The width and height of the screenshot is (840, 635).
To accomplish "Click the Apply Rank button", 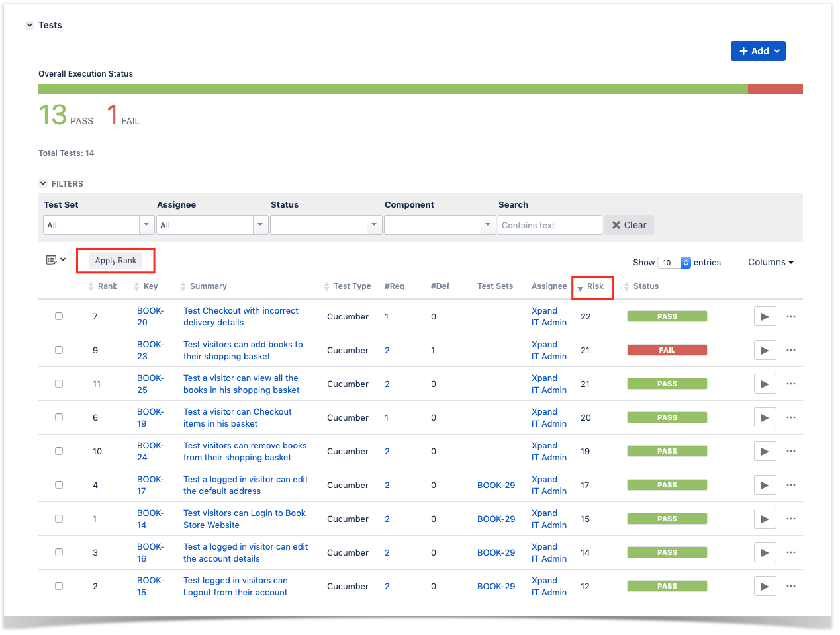I will click(x=116, y=261).
